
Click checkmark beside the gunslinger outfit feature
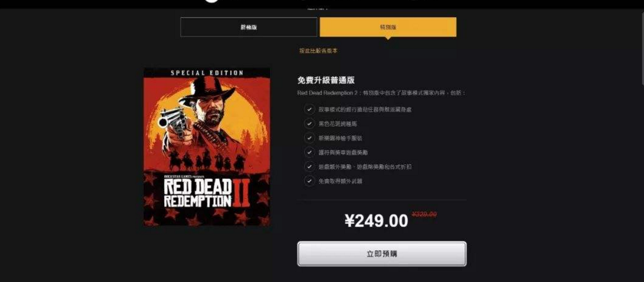click(x=309, y=138)
